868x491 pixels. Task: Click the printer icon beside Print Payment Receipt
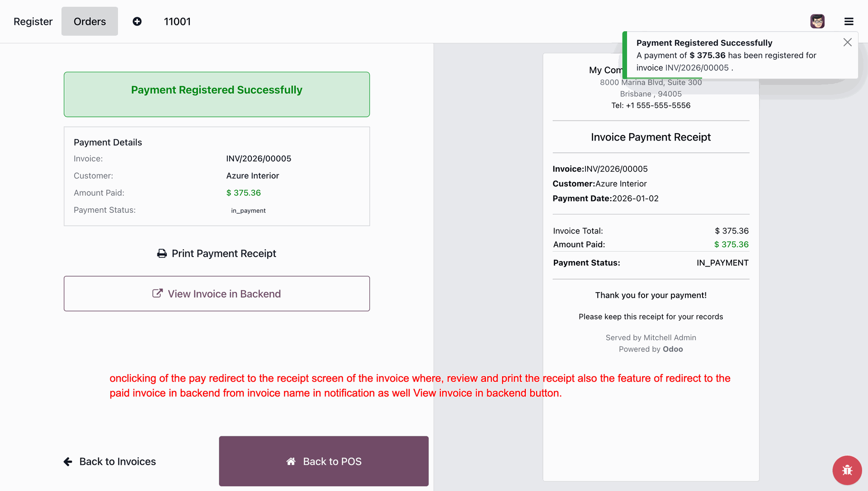click(162, 253)
